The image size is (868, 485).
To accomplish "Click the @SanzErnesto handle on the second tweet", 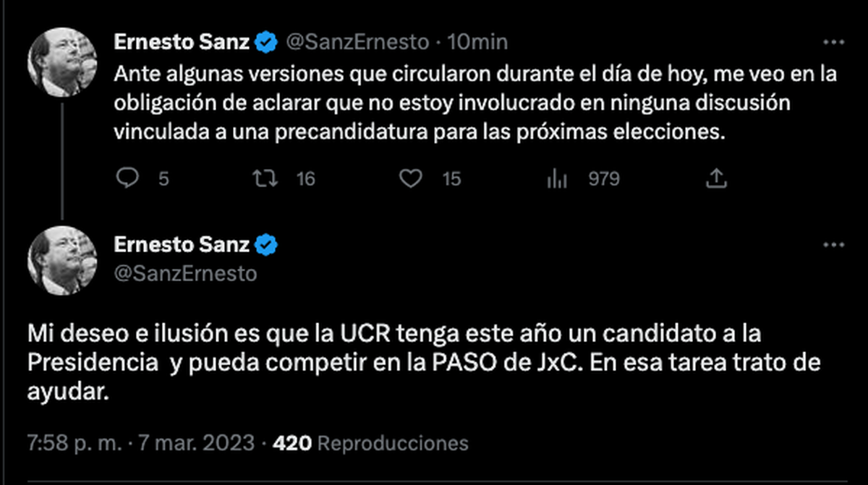I will point(185,274).
